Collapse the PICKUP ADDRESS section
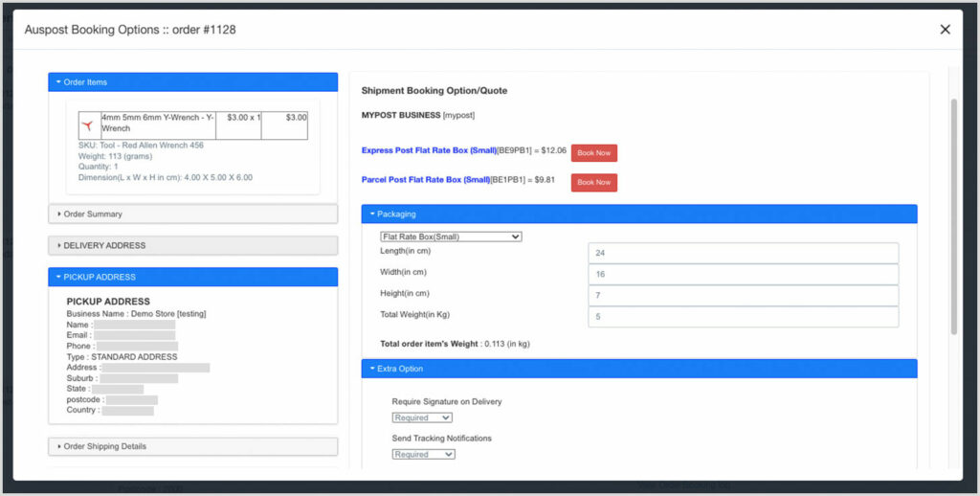Viewport: 980px width, 496px height. [x=193, y=277]
